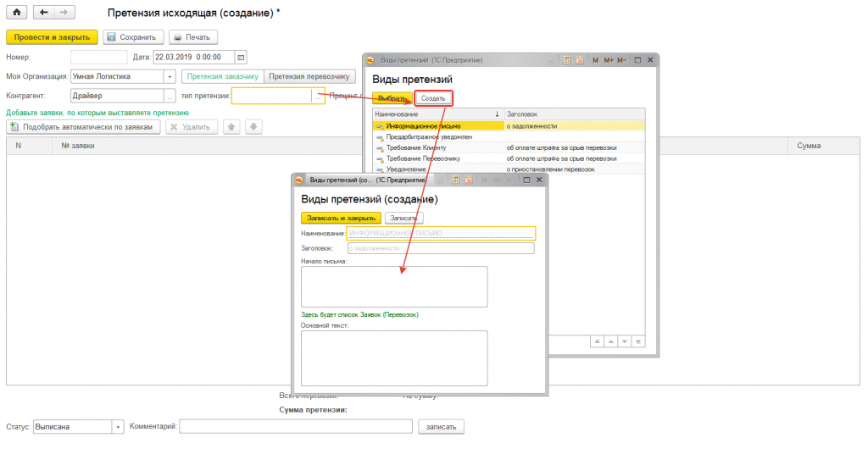Go to the home page icon
The width and height of the screenshot is (868, 460).
[17, 12]
